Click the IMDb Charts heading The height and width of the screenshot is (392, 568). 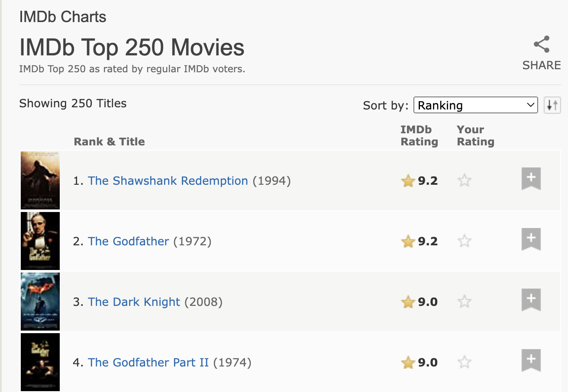[x=63, y=17]
